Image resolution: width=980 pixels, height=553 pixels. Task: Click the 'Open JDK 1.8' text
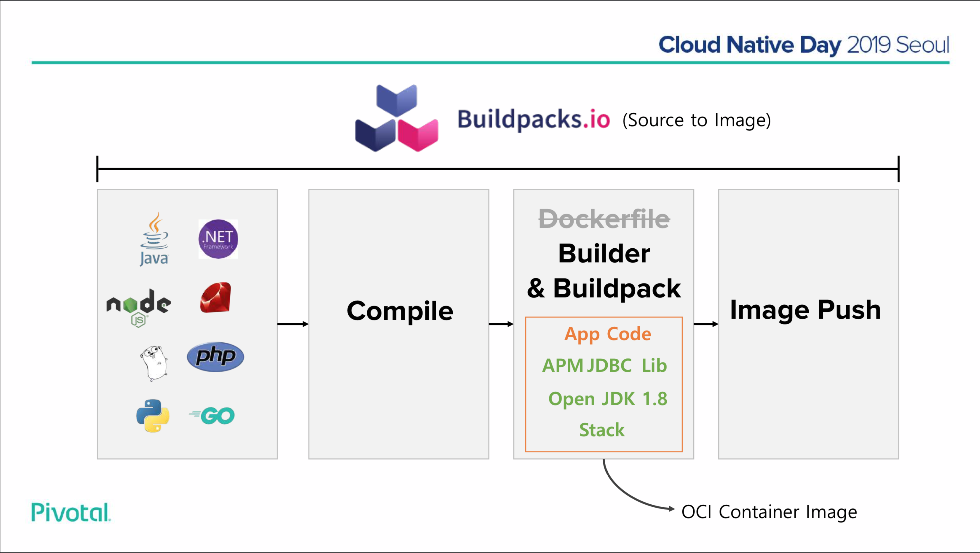click(x=608, y=399)
